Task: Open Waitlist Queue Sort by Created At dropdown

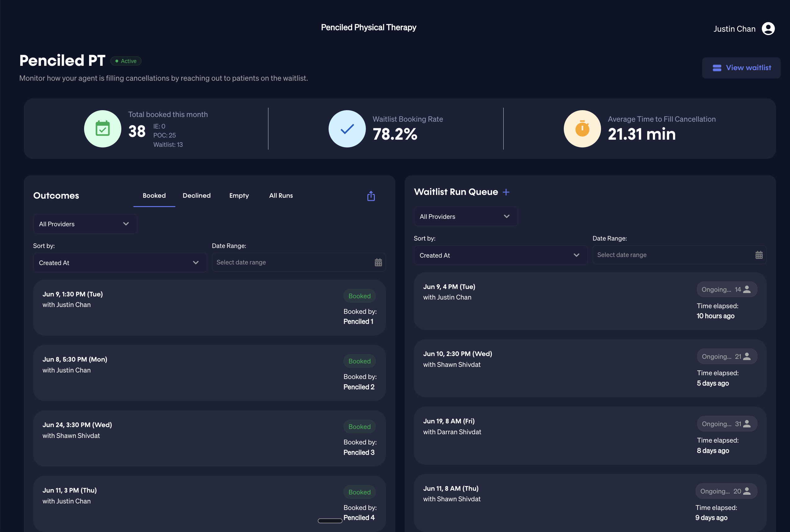Action: pos(501,255)
